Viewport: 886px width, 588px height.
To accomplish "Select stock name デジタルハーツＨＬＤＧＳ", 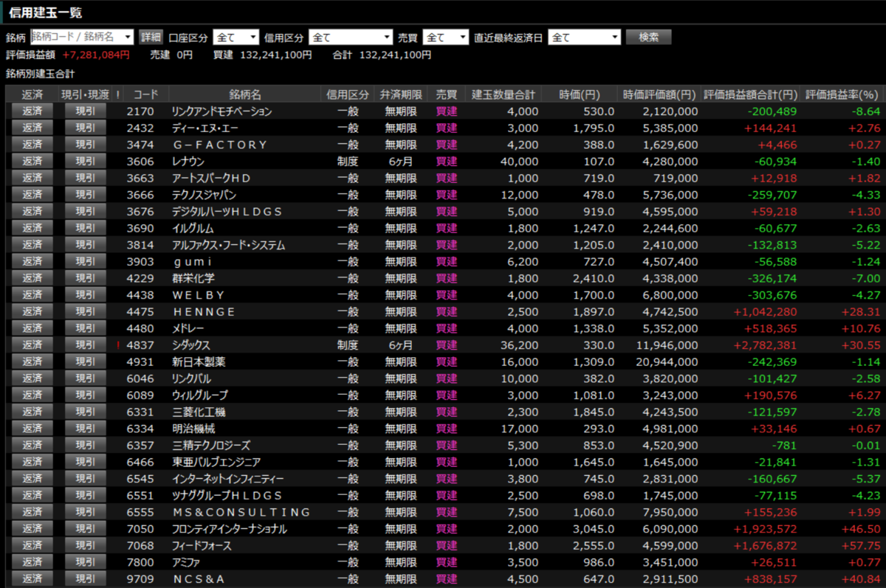I will [227, 212].
